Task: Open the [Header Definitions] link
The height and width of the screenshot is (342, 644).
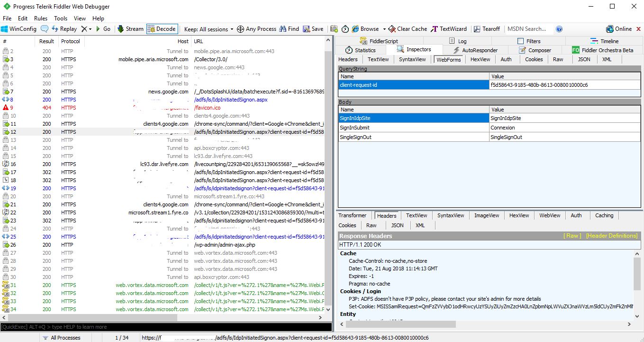Action: 612,236
